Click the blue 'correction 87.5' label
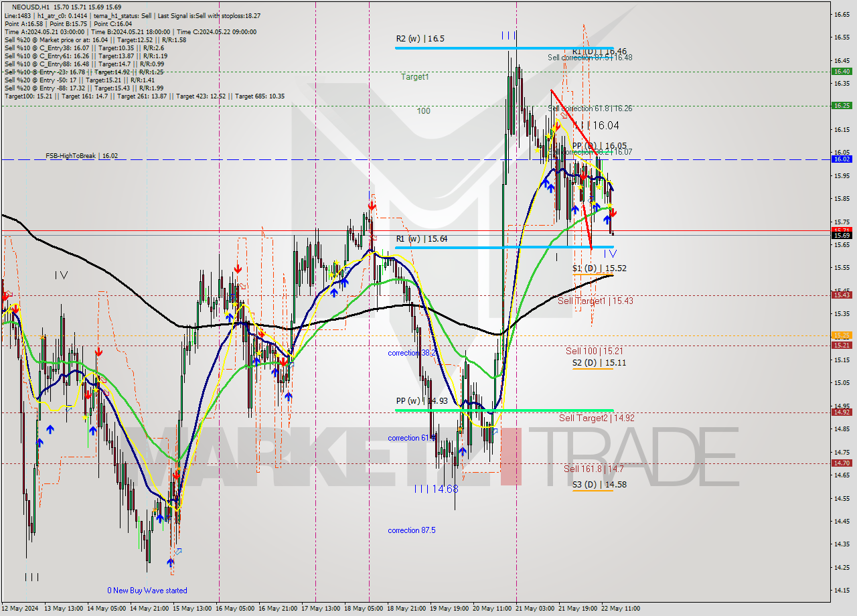 [412, 530]
